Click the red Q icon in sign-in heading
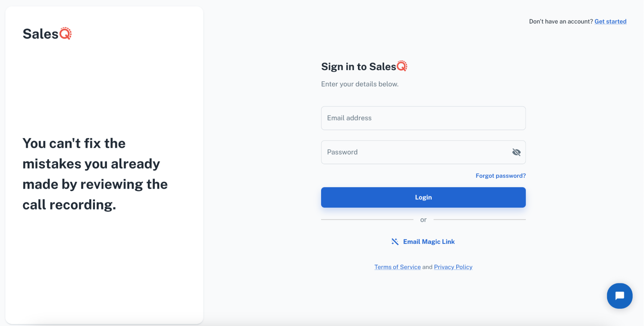 [402, 66]
